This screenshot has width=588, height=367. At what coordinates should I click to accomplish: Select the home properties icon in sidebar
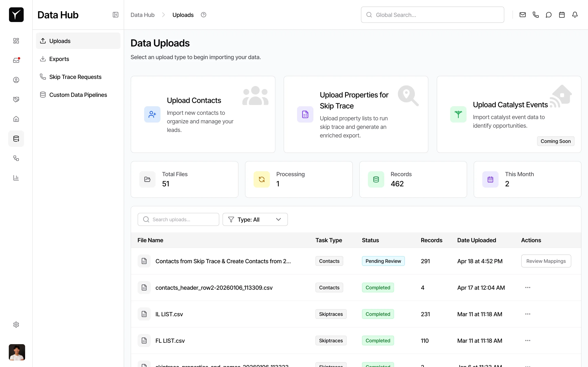coord(16,119)
